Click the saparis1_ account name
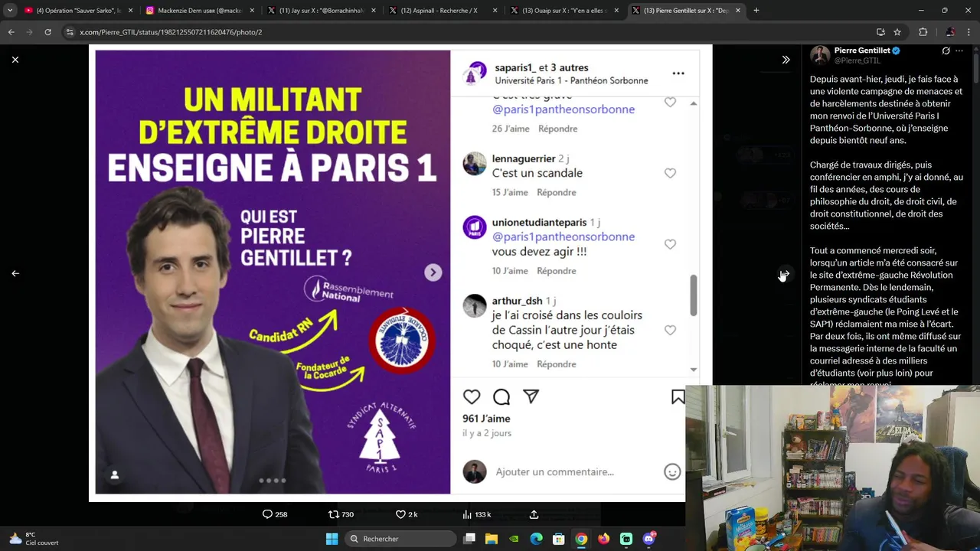980x551 pixels. 515,67
